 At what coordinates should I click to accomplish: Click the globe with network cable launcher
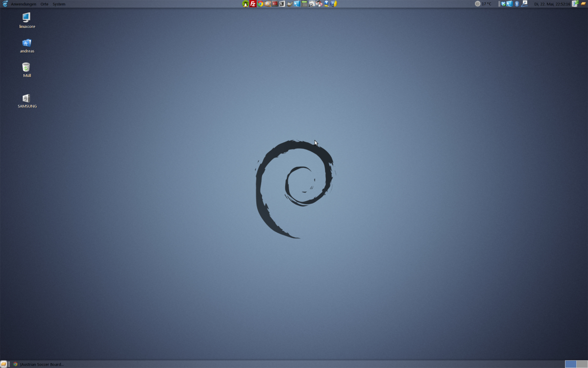pos(326,4)
